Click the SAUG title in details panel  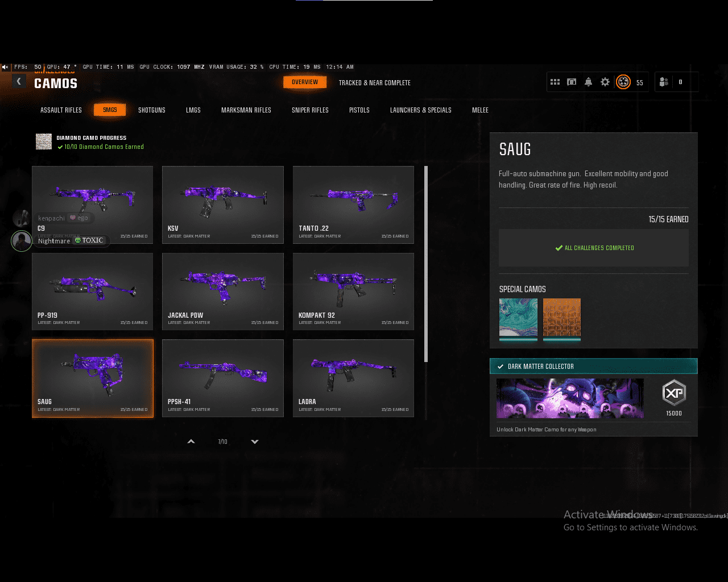[x=515, y=149]
